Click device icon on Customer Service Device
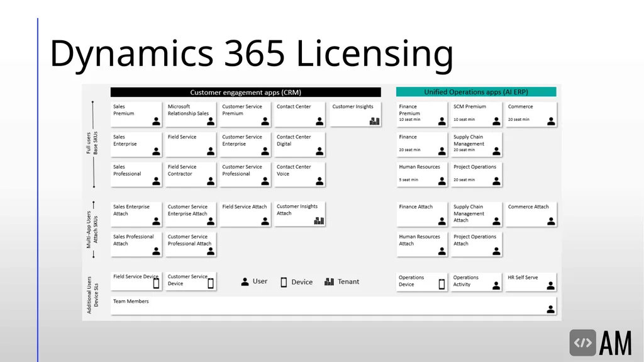This screenshot has height=362, width=644. click(211, 283)
